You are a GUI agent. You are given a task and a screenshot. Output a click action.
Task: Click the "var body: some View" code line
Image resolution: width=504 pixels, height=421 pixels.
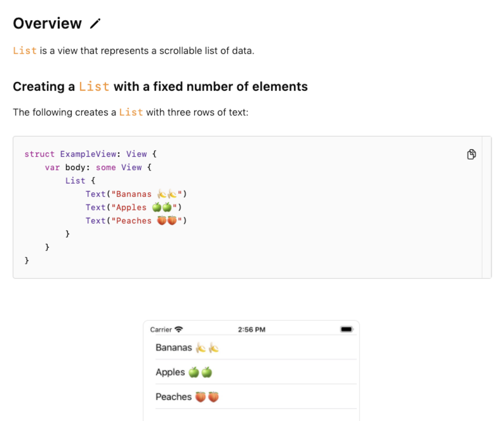pyautogui.click(x=98, y=167)
